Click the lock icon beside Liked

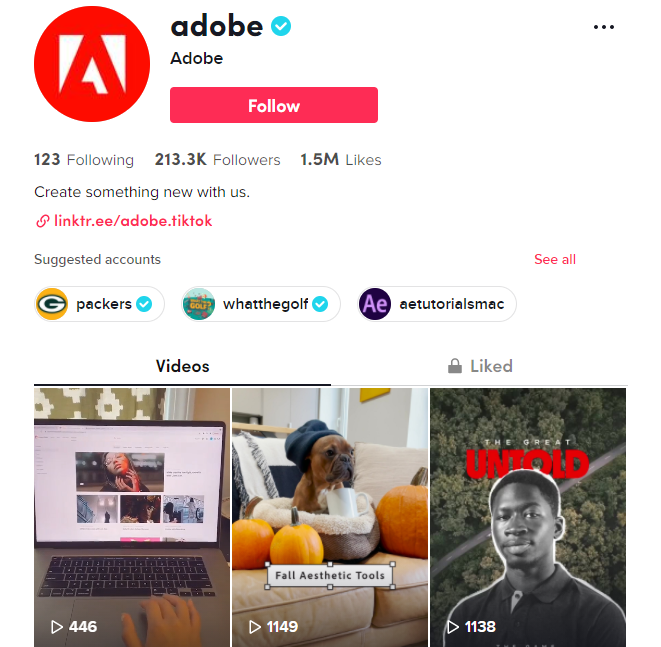click(x=454, y=366)
